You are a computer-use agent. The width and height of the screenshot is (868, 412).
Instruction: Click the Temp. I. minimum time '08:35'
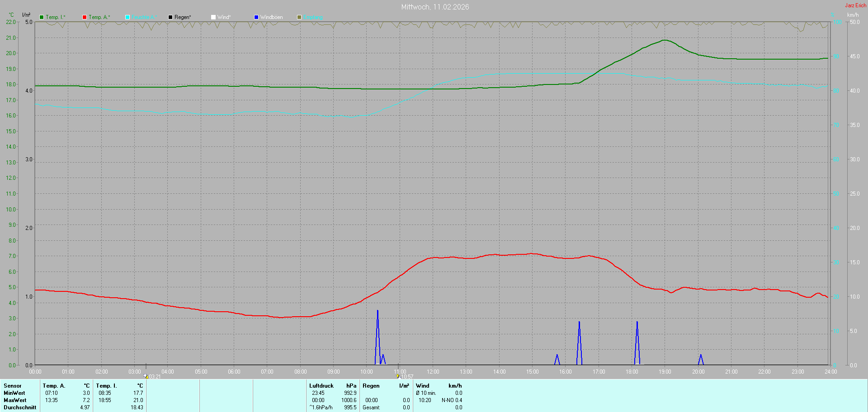(x=105, y=393)
